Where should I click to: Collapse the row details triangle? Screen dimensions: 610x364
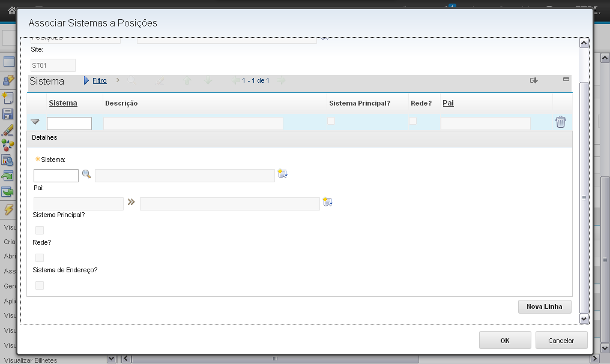35,122
